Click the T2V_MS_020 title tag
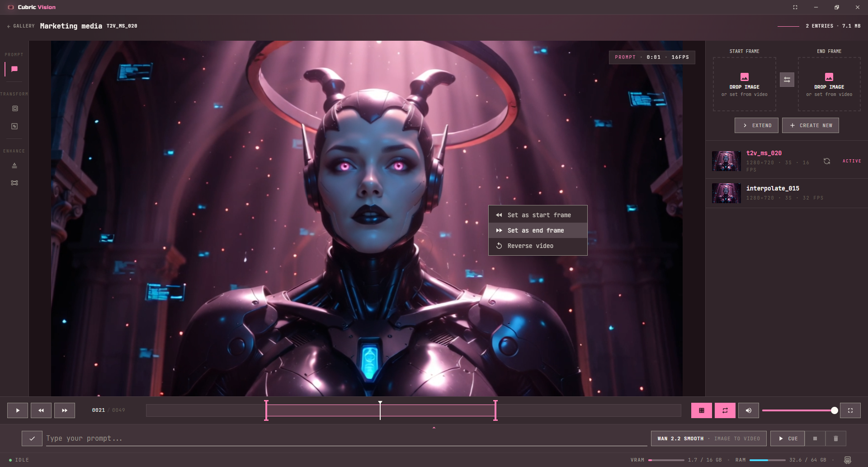868x467 pixels. click(x=122, y=26)
